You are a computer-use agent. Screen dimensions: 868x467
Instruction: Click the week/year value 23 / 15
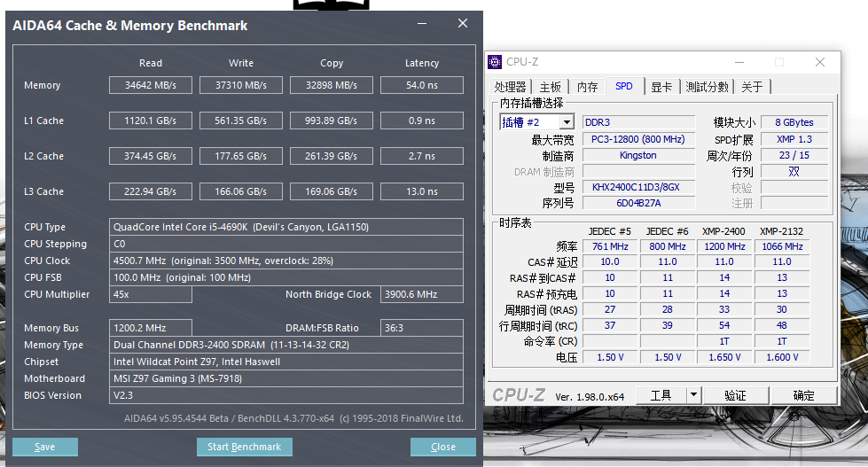point(794,155)
